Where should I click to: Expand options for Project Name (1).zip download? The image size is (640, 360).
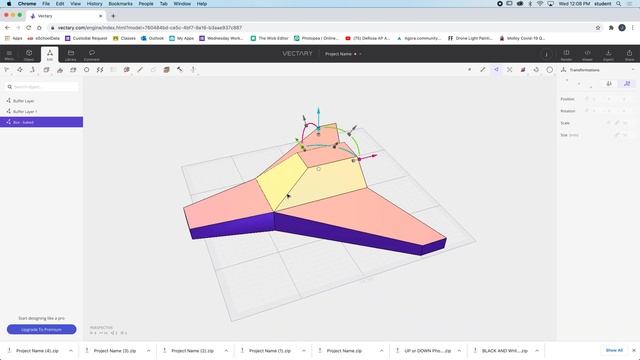304,351
